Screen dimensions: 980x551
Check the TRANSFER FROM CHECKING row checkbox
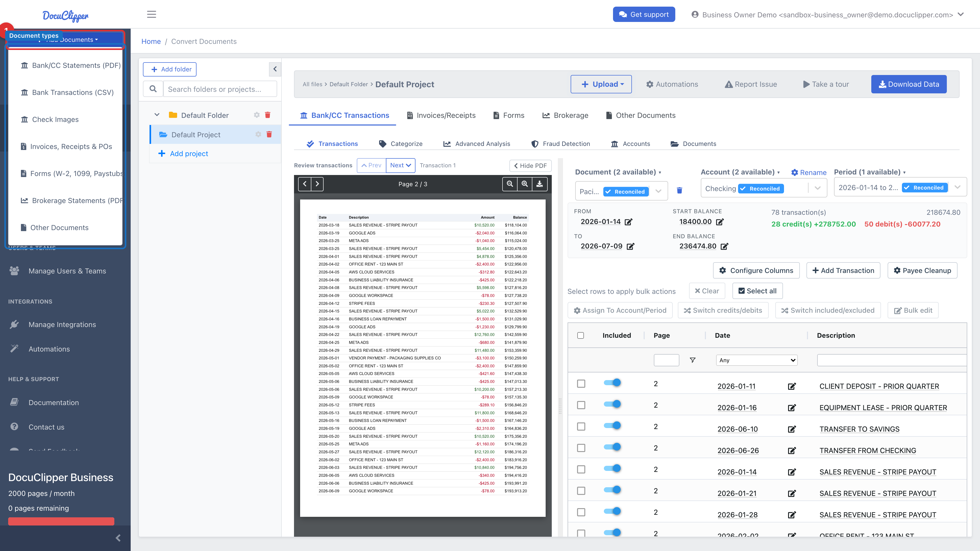(x=581, y=448)
